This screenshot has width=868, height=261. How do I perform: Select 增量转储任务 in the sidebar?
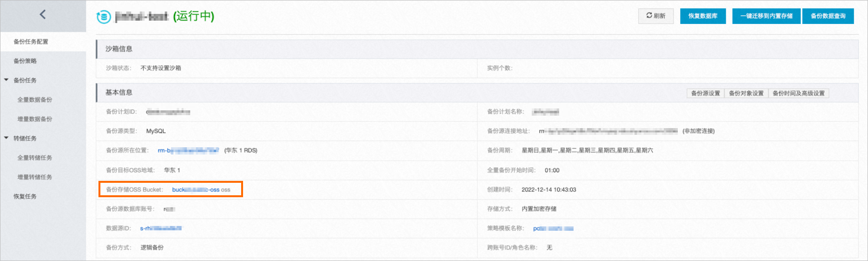coord(35,177)
